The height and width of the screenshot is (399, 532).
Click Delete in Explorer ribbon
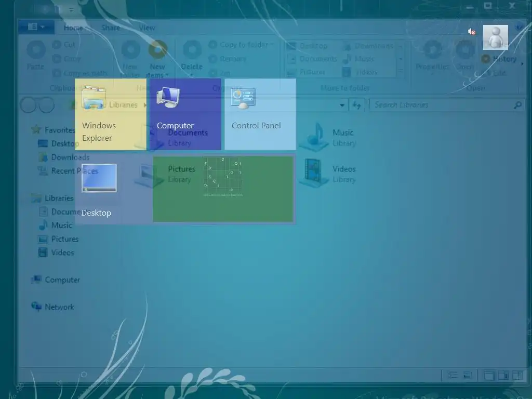(192, 59)
